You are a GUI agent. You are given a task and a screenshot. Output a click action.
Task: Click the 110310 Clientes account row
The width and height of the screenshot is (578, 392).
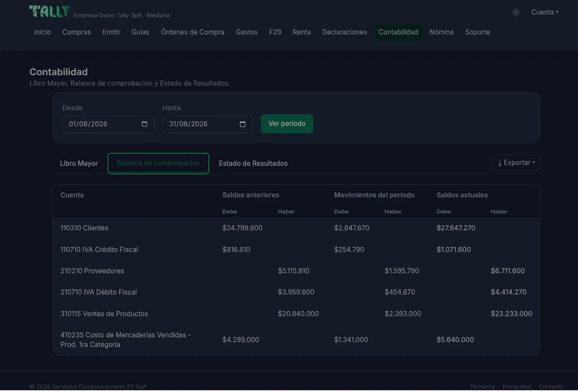296,228
